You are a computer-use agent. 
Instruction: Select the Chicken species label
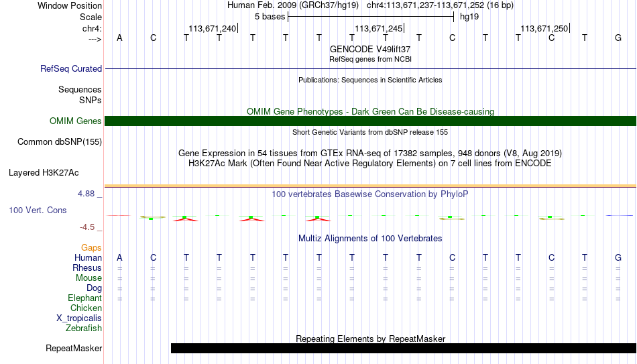(86, 308)
